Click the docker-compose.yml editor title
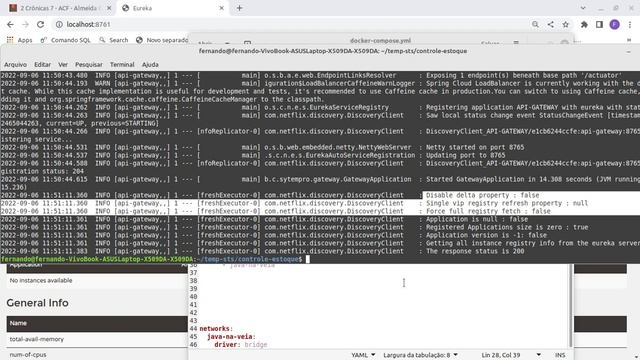Viewport: 640px width, 360px height. tap(380, 40)
